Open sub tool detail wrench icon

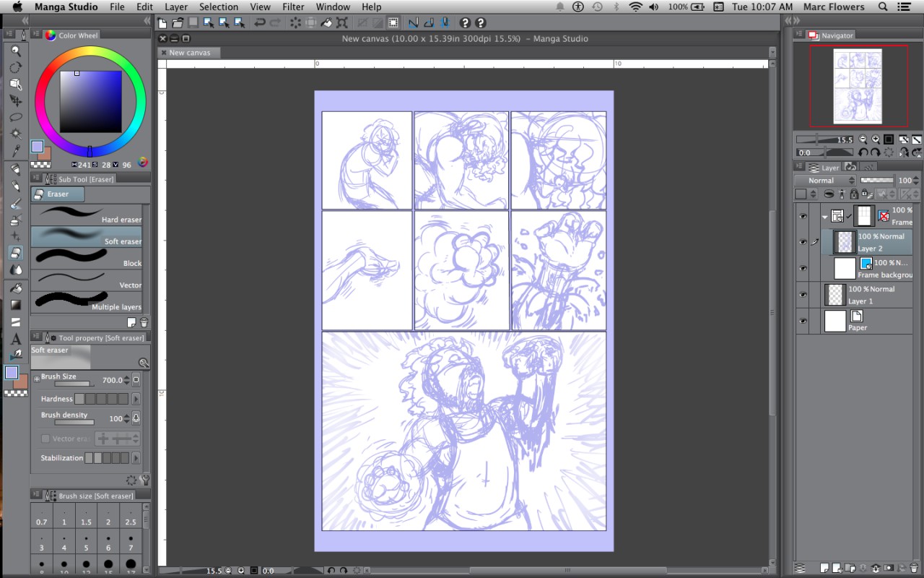pos(144,480)
